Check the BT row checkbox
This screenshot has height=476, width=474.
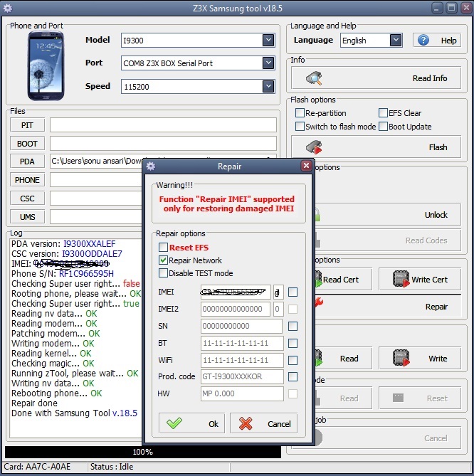pyautogui.click(x=293, y=343)
